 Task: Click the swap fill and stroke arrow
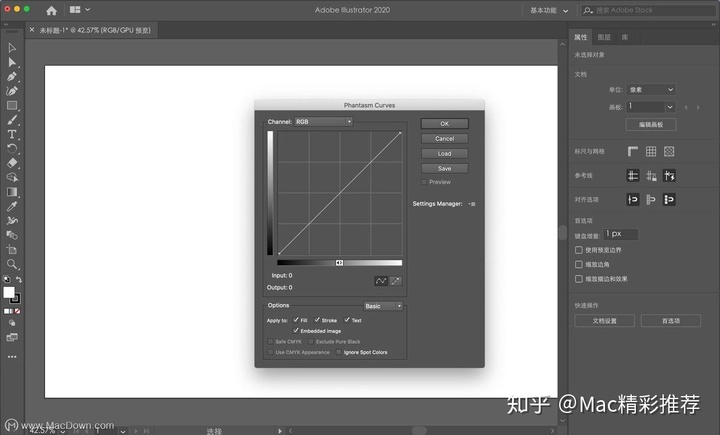[x=19, y=279]
